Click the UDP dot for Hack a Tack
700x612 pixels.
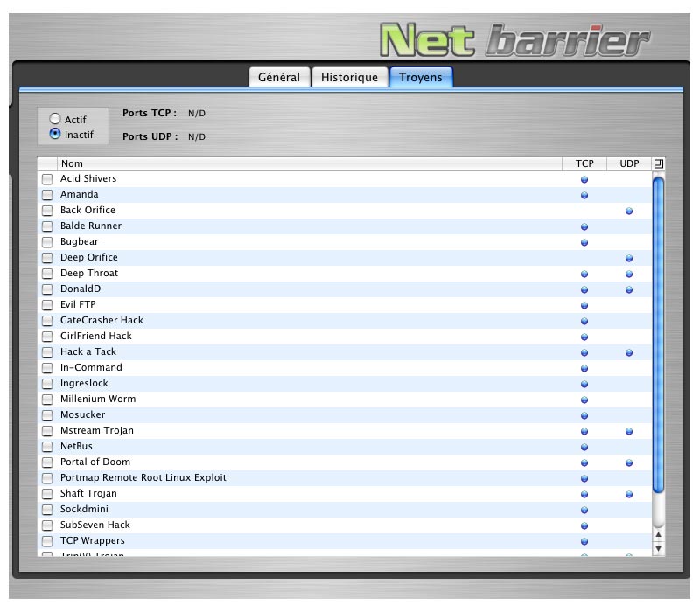click(x=629, y=353)
